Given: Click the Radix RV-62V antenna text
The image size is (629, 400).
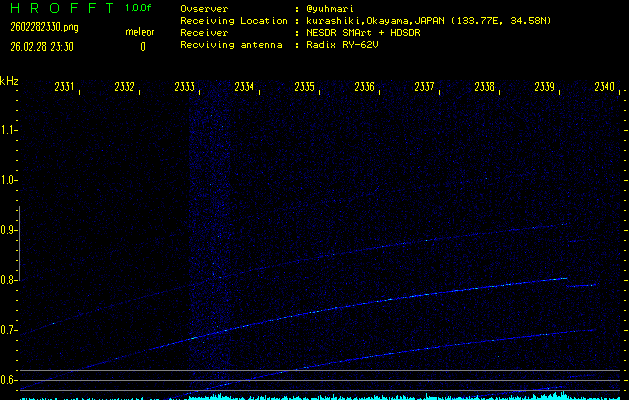Looking at the screenshot, I should click(x=343, y=45).
